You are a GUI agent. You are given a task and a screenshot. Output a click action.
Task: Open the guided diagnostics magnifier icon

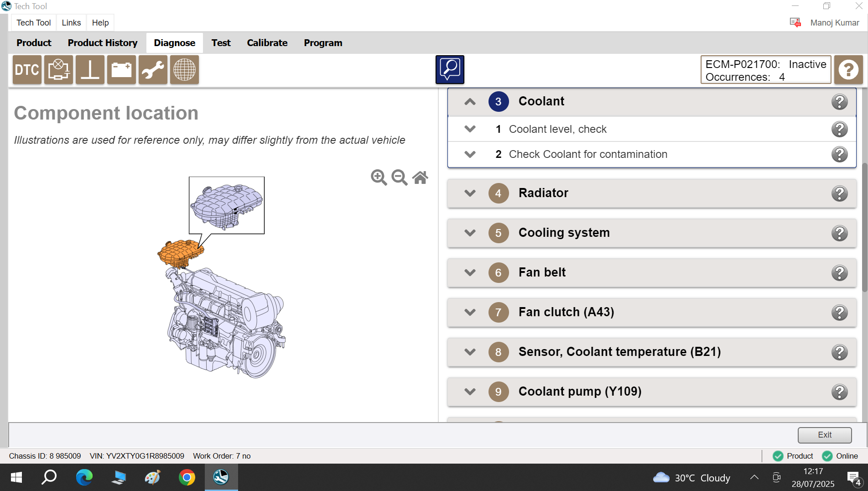pyautogui.click(x=450, y=70)
